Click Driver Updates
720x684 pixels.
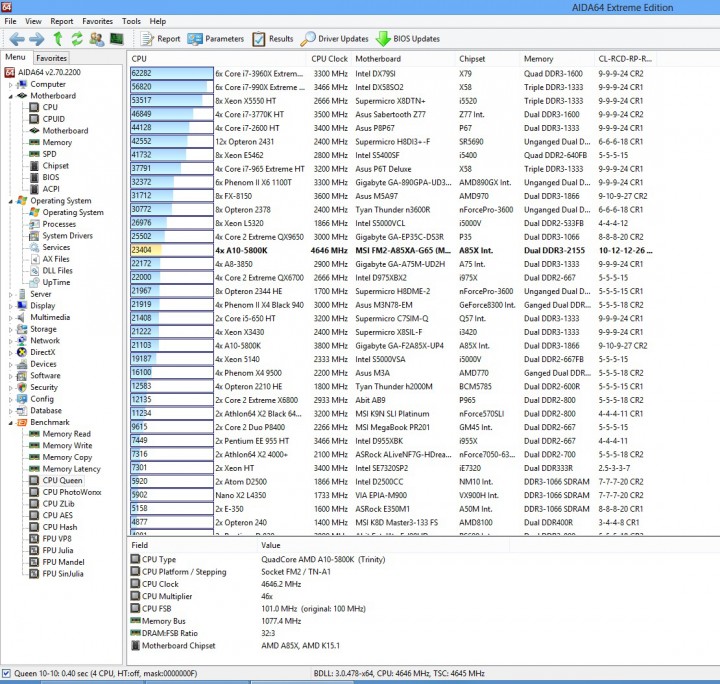click(x=334, y=39)
